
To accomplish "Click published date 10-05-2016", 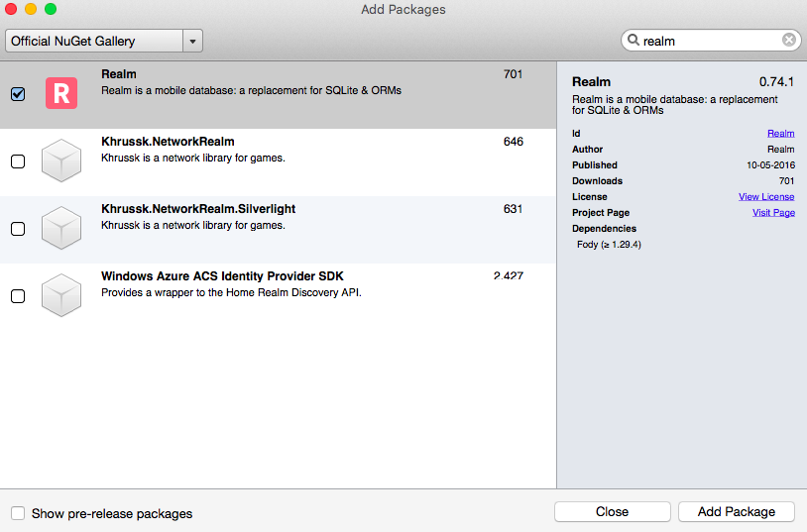I will pos(770,165).
